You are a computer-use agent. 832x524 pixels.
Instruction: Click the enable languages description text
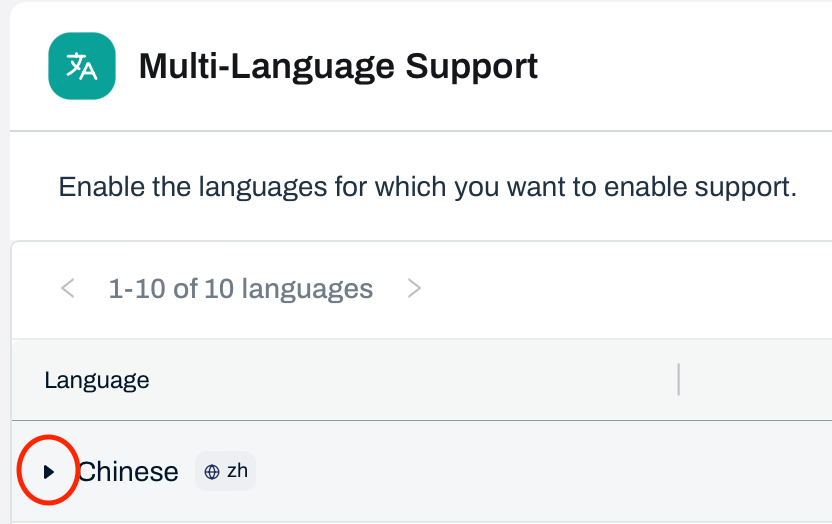(427, 187)
